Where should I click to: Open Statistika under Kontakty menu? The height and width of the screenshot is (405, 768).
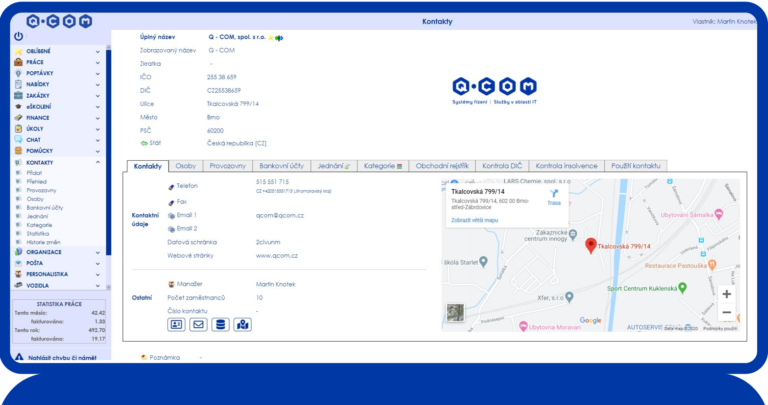[x=38, y=234]
